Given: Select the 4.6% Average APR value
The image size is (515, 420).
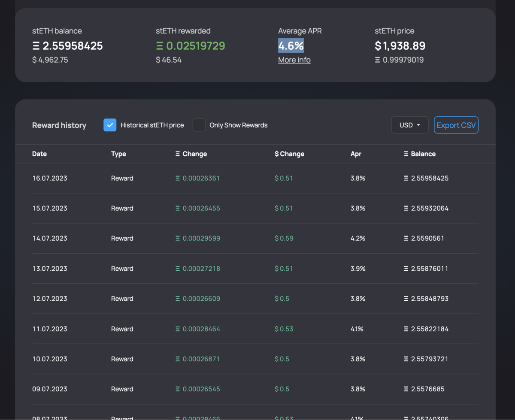Looking at the screenshot, I should pos(291,45).
